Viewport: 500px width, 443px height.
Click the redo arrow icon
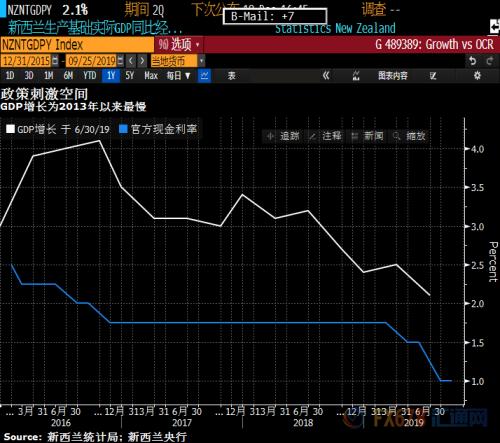[x=490, y=61]
